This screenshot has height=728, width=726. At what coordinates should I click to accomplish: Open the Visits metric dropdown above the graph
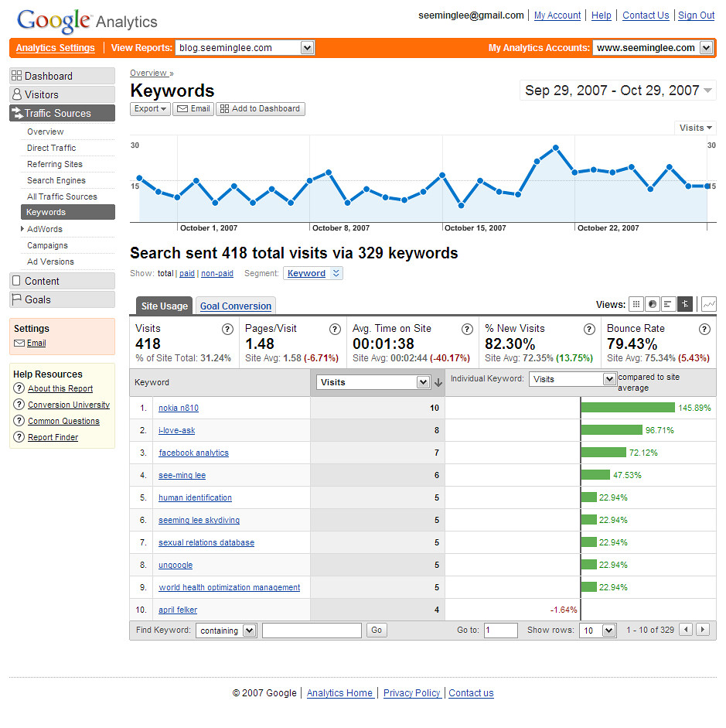pyautogui.click(x=695, y=128)
